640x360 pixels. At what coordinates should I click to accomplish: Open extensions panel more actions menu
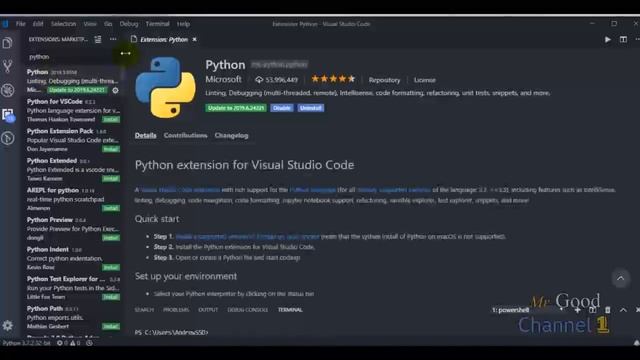click(x=113, y=39)
